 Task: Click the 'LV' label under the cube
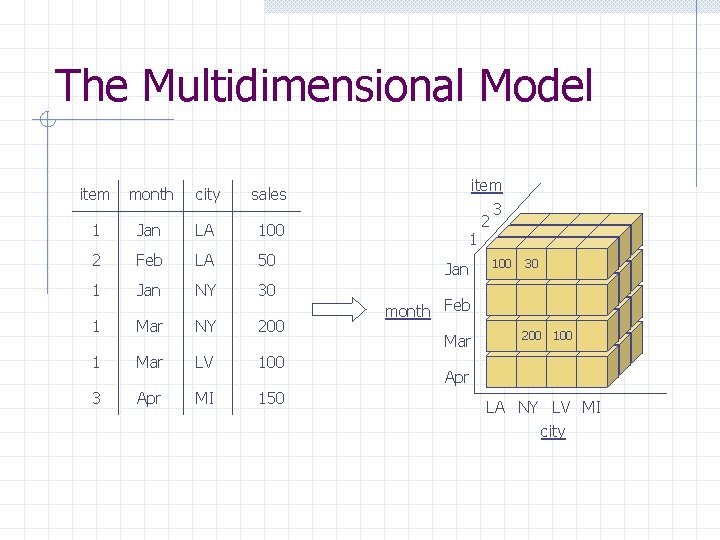(561, 407)
